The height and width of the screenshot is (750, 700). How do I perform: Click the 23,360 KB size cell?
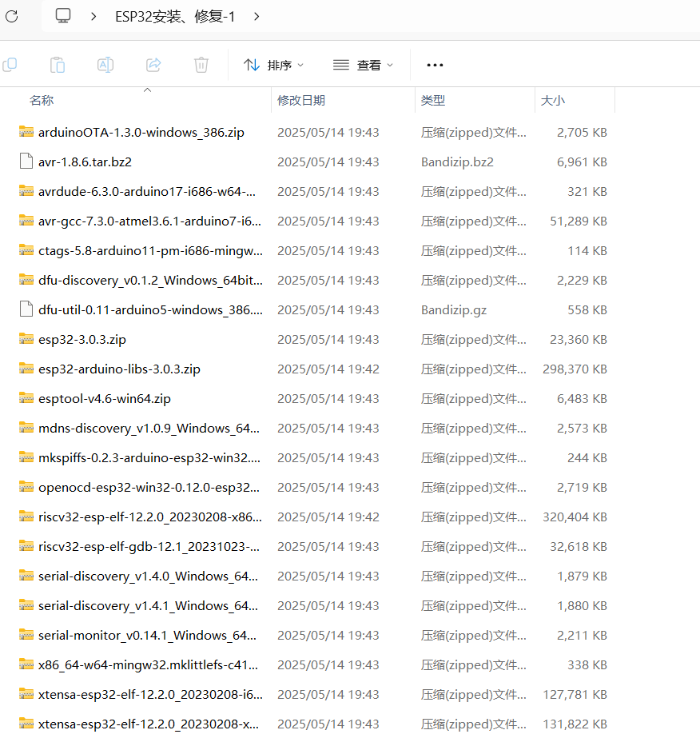578,340
